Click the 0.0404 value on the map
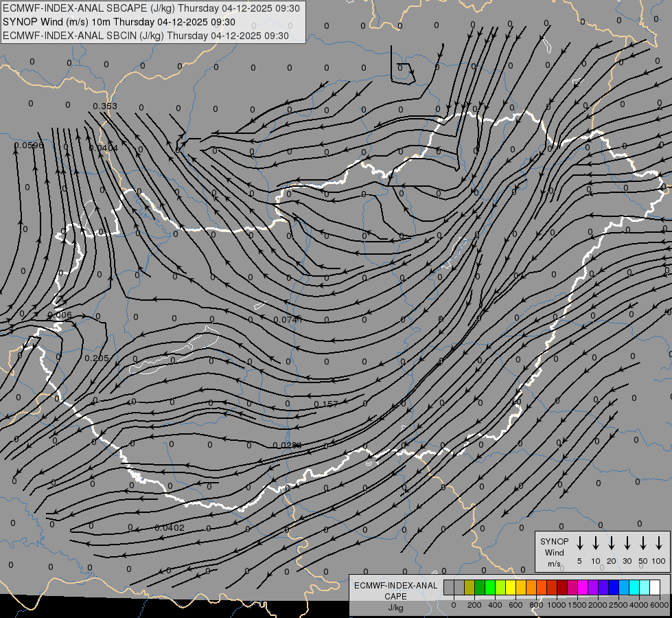672x618 pixels. pos(103,148)
